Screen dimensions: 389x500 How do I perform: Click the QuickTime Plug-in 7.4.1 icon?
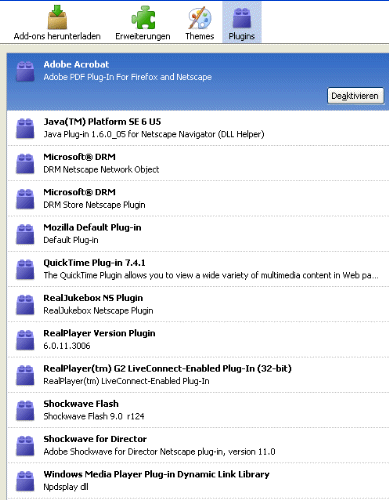(25, 269)
